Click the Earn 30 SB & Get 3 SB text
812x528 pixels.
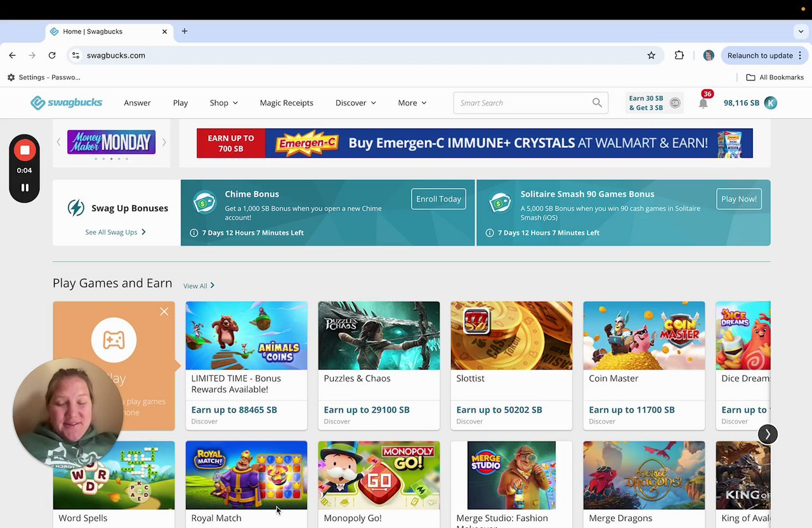coord(646,103)
